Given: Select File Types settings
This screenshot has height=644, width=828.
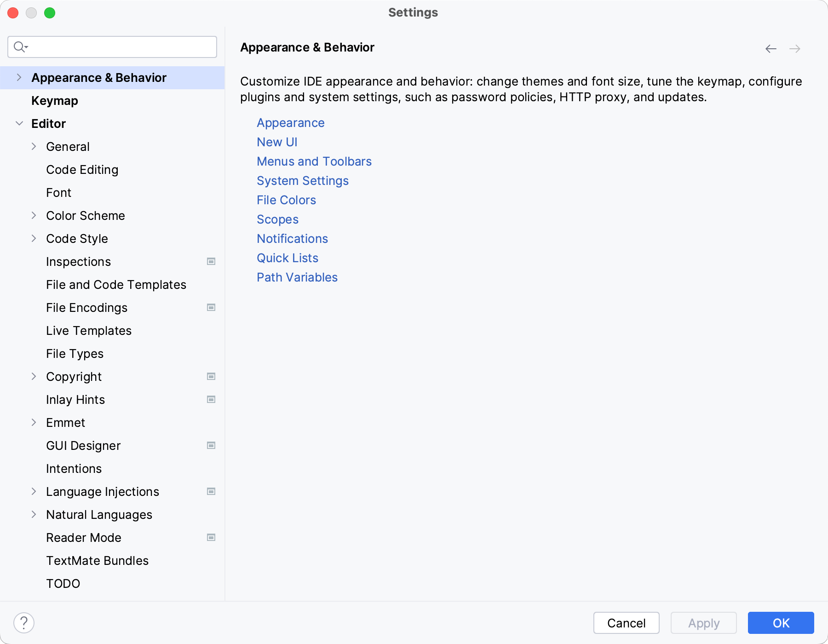Looking at the screenshot, I should pos(112,354).
